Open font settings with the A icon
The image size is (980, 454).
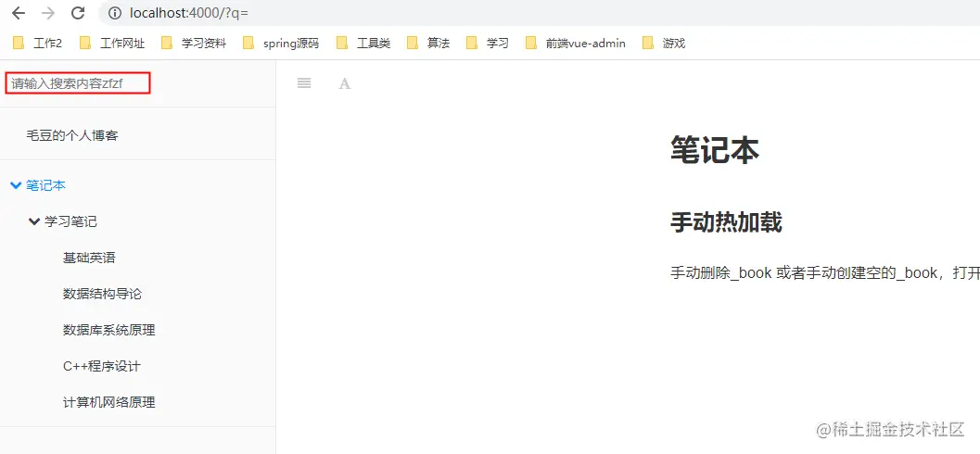344,83
